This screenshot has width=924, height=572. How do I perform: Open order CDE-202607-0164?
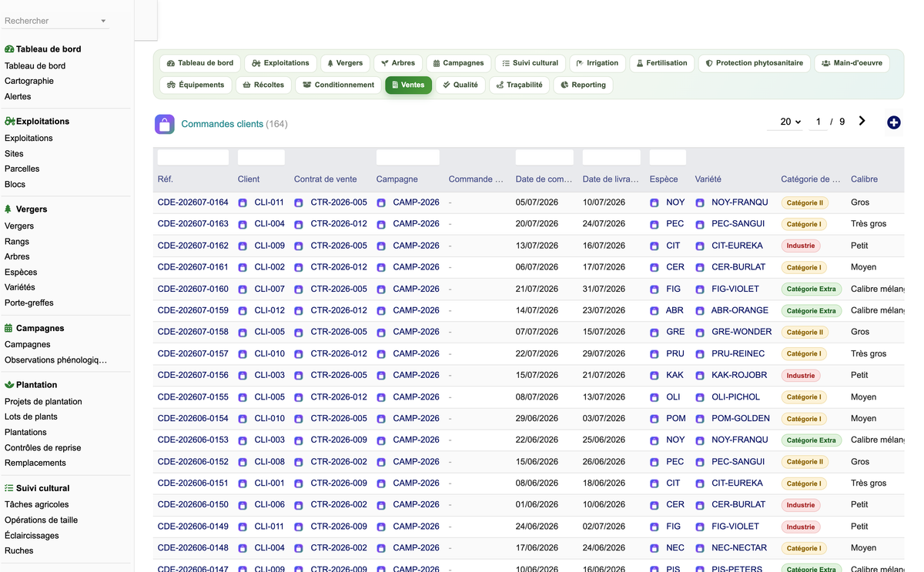(193, 202)
